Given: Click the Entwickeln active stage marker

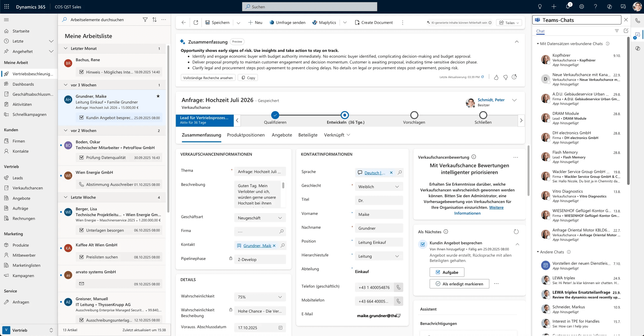Looking at the screenshot, I should click(345, 115).
